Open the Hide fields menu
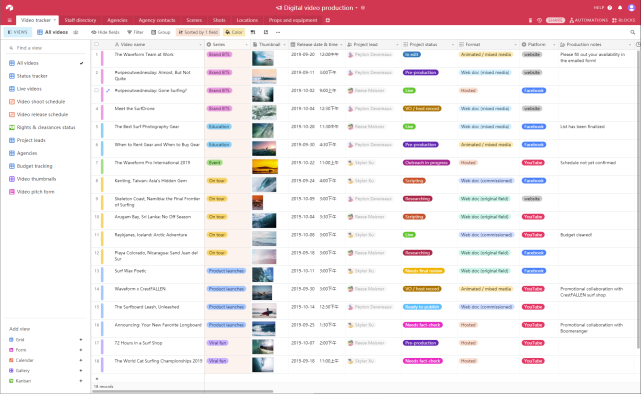Viewport: 641px width, 394px height. point(105,32)
